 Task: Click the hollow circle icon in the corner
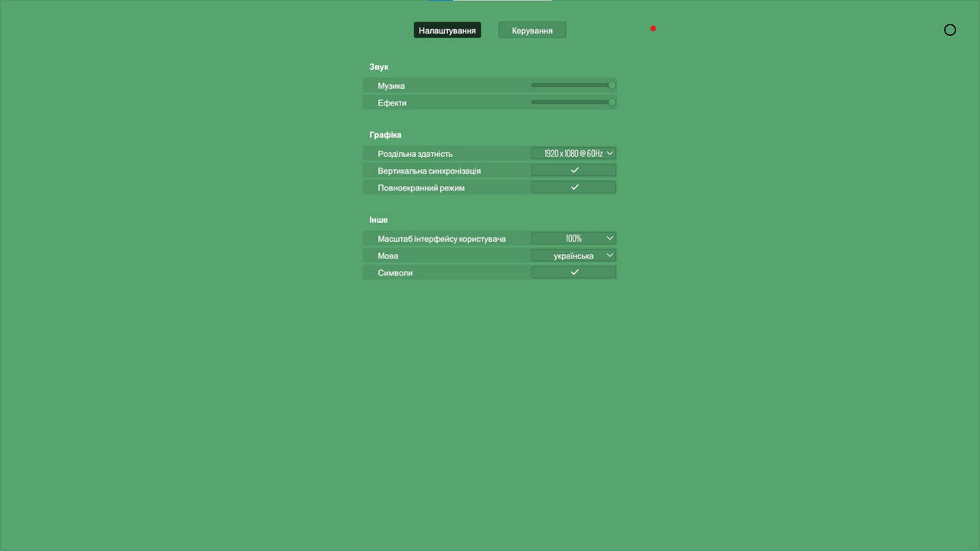(949, 30)
